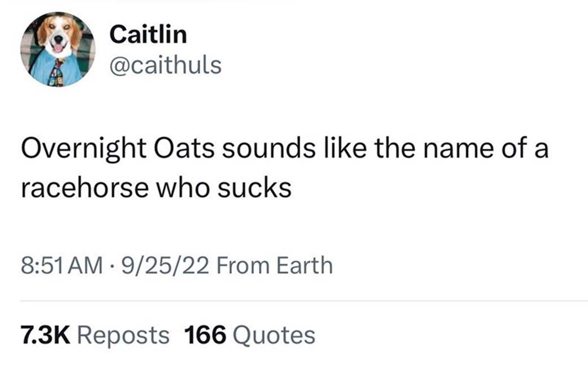Click the divider line above engagement stats
This screenshot has width=588, height=369.
coord(294,299)
